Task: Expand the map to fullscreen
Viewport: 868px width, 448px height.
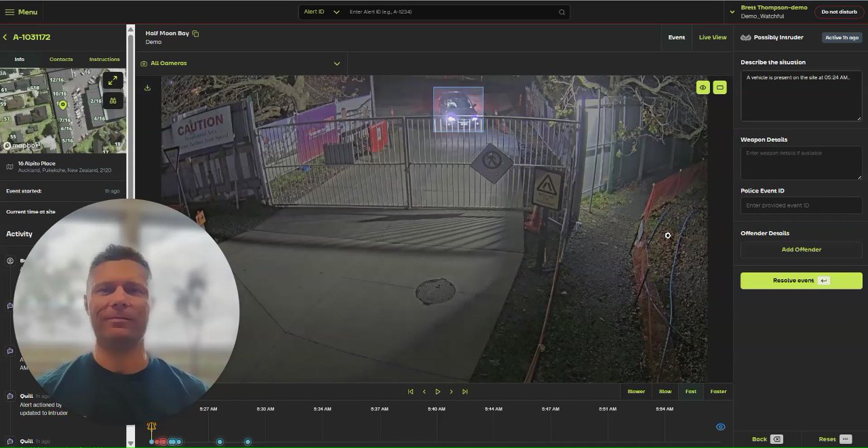Action: point(113,80)
